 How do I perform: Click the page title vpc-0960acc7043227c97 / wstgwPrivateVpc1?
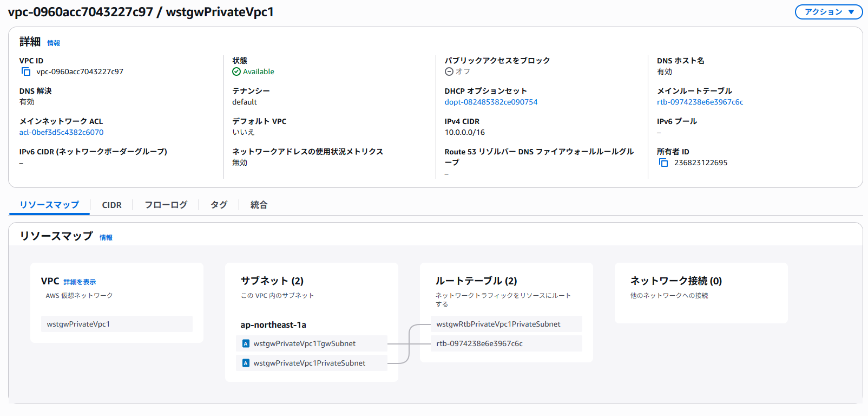pos(141,12)
